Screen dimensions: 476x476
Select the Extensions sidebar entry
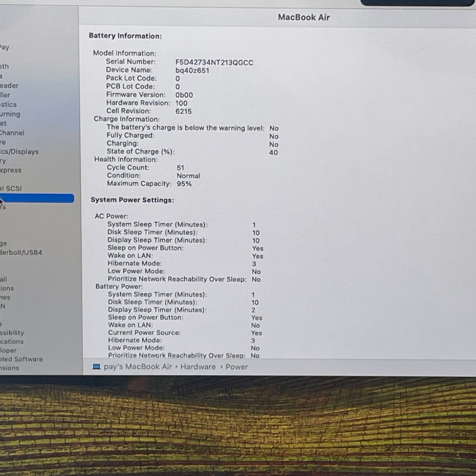click(x=10, y=368)
